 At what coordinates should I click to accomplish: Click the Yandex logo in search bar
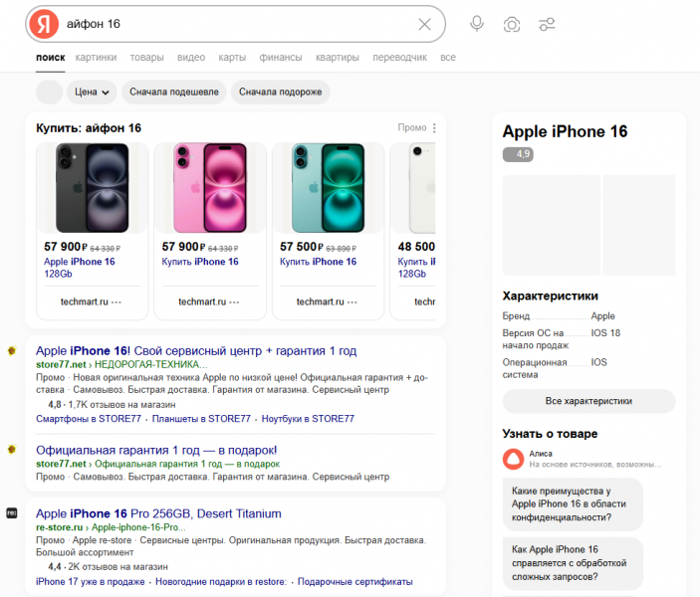42,25
